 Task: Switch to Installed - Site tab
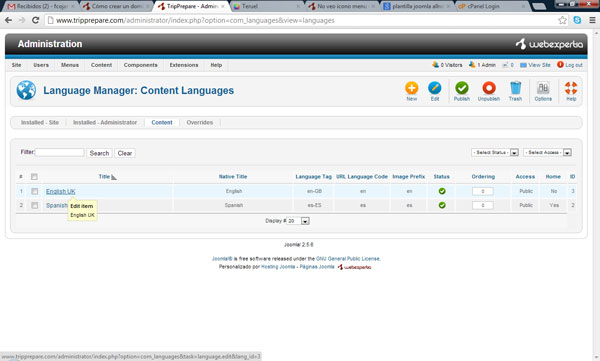coord(40,123)
